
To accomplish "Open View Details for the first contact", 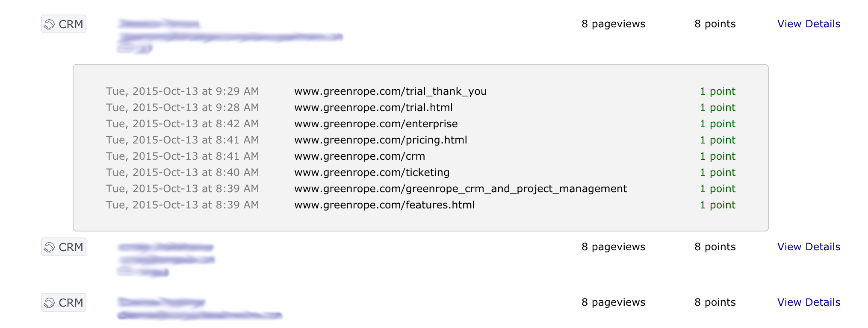I will click(x=809, y=24).
